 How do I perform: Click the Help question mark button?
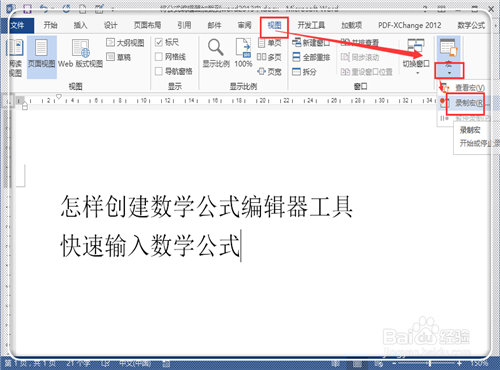pos(425,8)
